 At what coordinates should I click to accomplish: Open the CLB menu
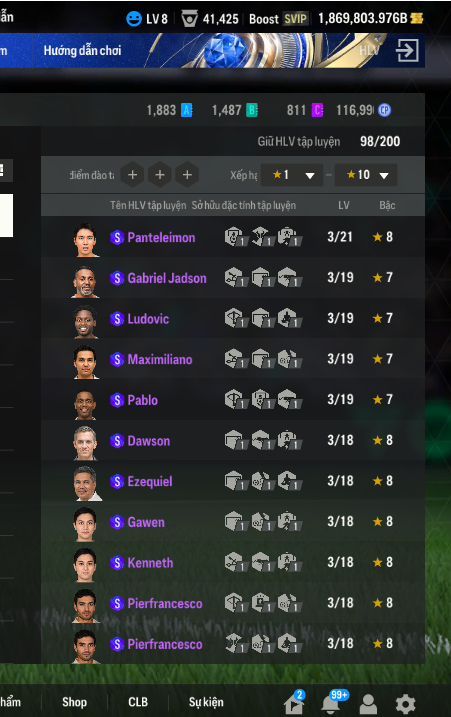pyautogui.click(x=138, y=702)
